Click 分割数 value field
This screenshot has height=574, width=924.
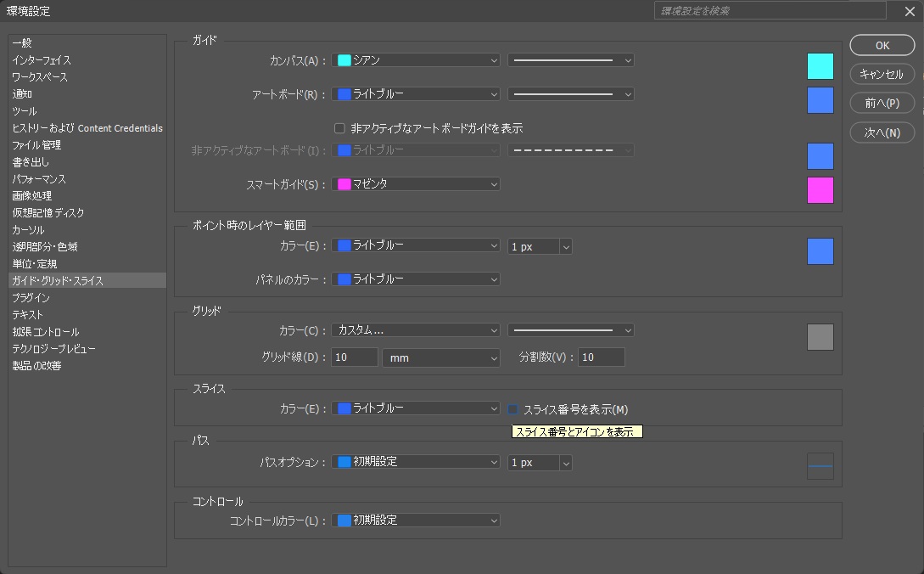601,357
